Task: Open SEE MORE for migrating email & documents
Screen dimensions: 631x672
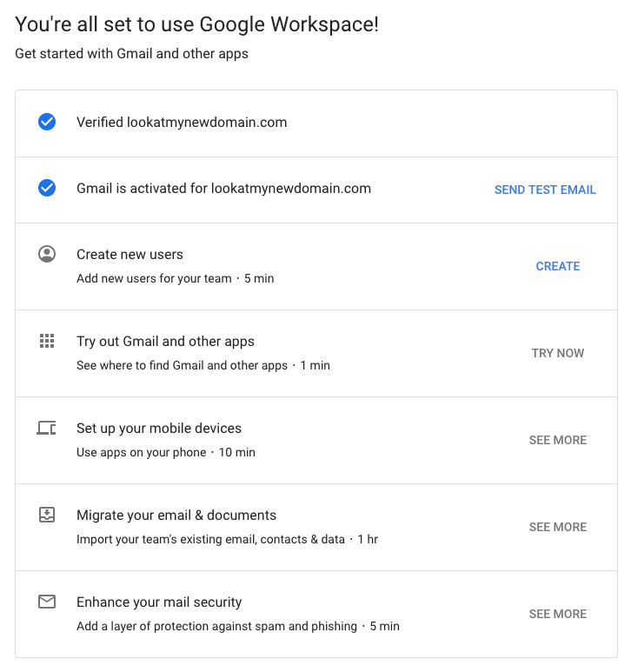Action: click(x=557, y=527)
